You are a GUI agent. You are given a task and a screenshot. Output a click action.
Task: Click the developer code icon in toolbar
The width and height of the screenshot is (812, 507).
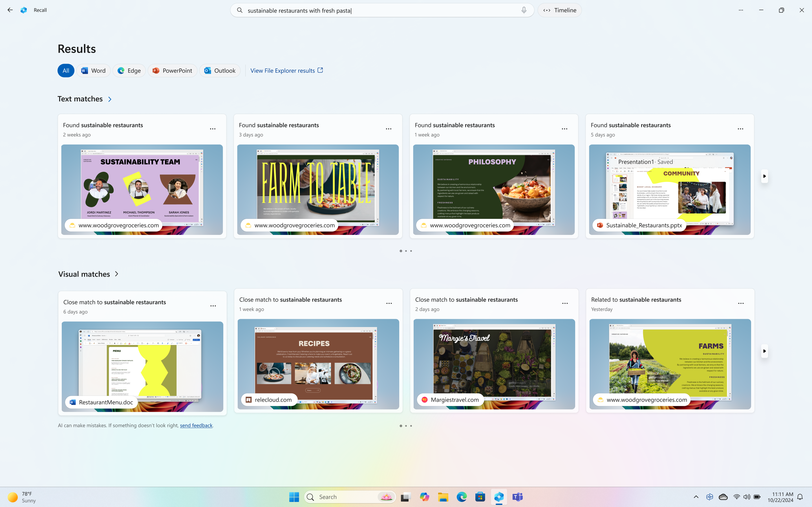(547, 10)
